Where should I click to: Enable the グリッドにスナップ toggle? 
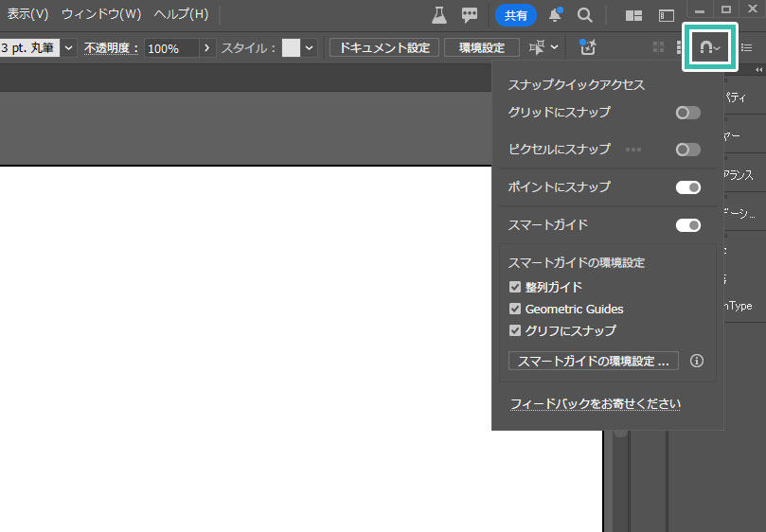pos(687,113)
